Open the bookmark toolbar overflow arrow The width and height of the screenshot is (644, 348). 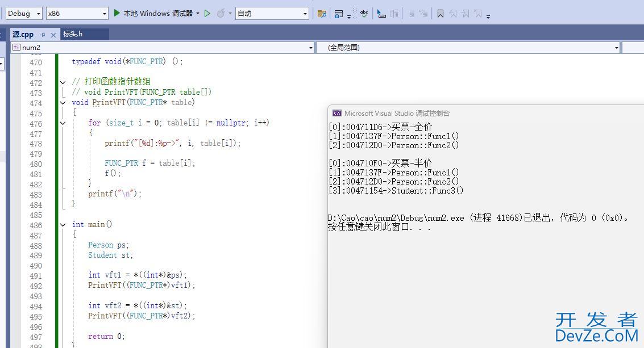coord(488,16)
